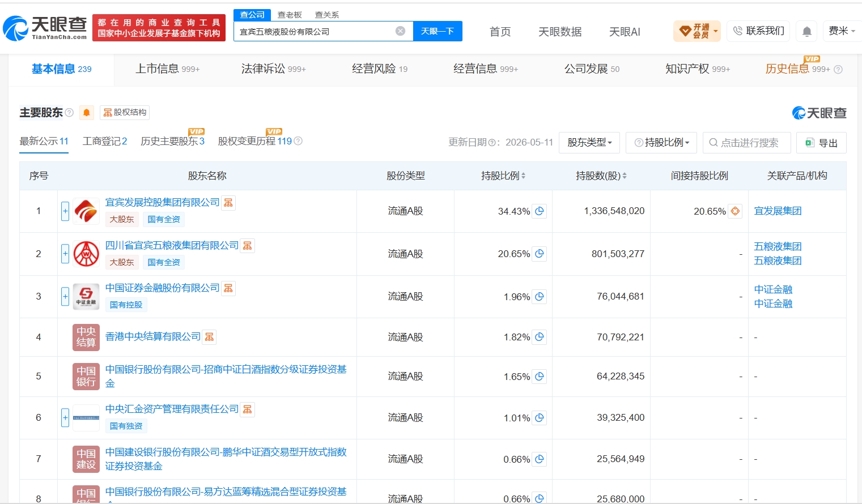This screenshot has height=504, width=862.
Task: Open the 开通会员 membership dropdown
Action: point(697,31)
